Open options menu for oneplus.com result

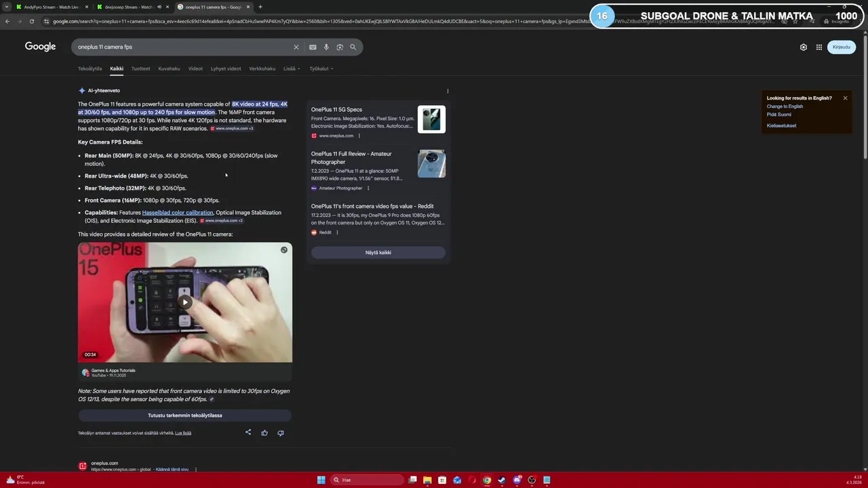pos(196,470)
